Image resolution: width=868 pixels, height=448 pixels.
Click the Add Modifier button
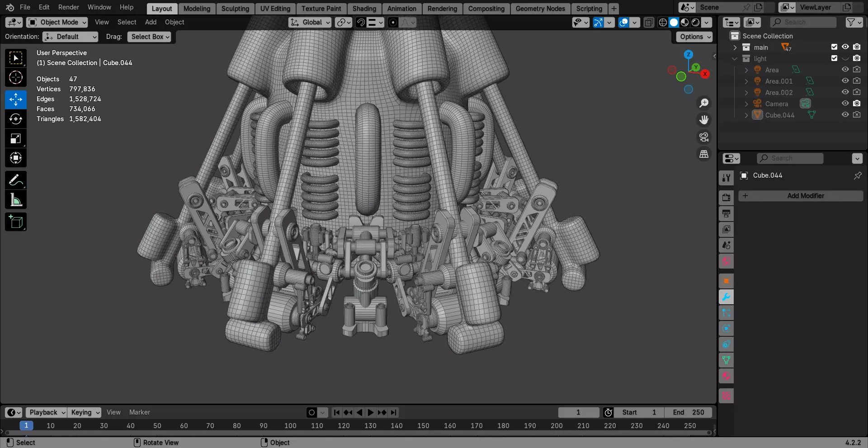[801, 196]
